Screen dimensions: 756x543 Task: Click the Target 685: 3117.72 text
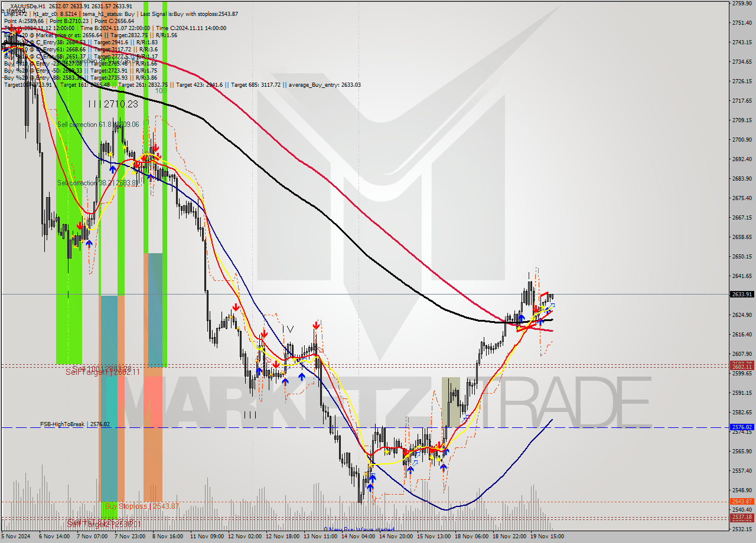[256, 84]
